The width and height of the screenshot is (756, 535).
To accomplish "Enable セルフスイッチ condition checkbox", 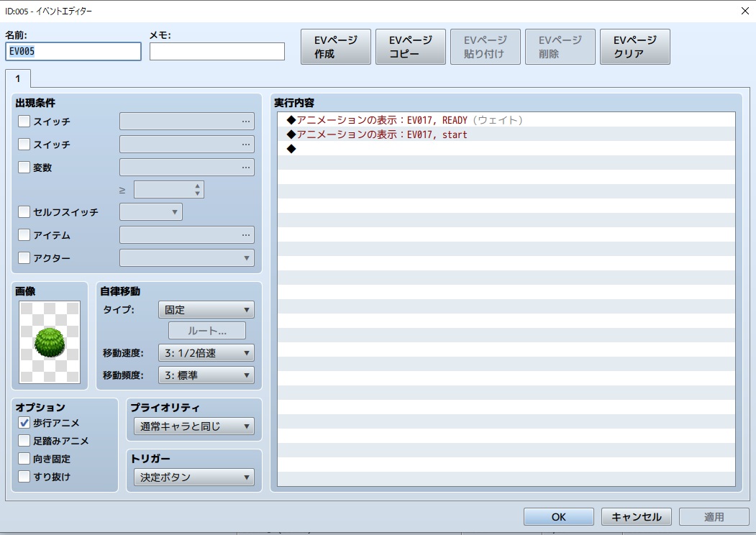I will (24, 211).
